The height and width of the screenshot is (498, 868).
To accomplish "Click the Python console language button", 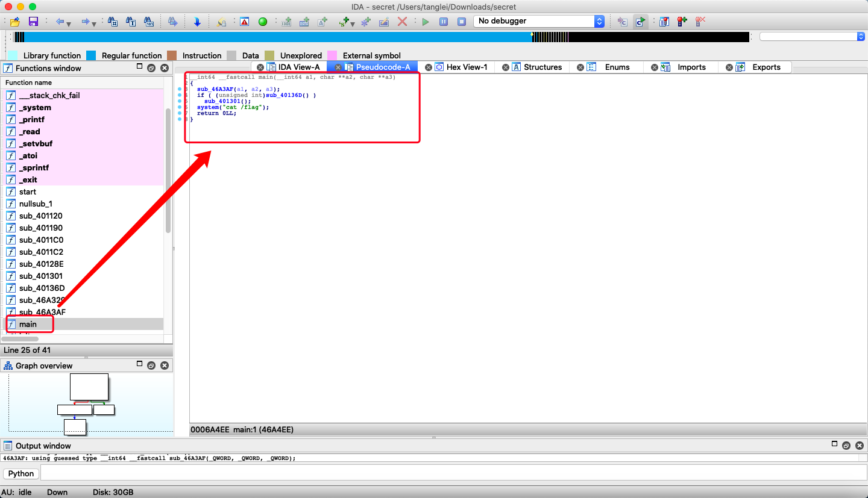I will [21, 473].
